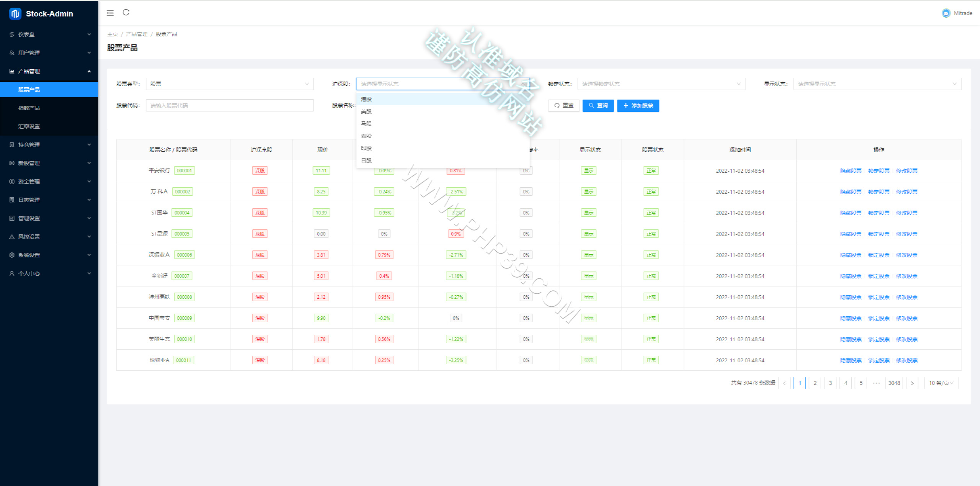This screenshot has width=980, height=486.
Task: Click 隐藏股票 for 平安银行 row
Action: coord(851,171)
